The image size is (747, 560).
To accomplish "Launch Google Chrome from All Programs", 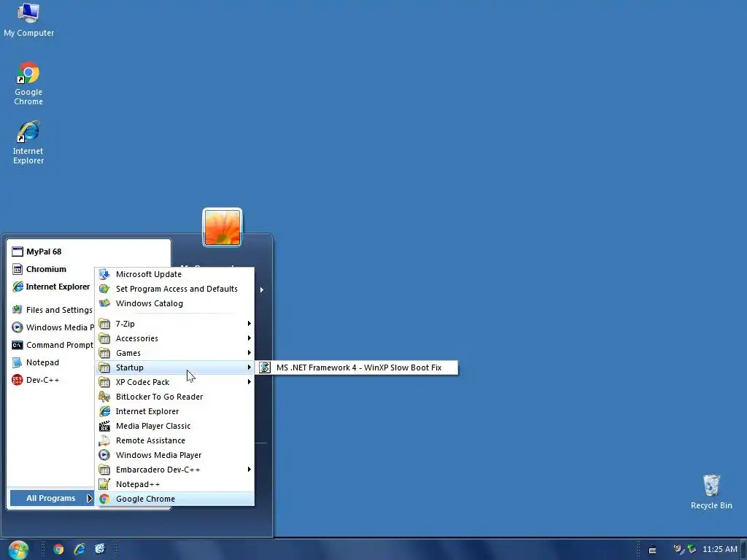I will pyautogui.click(x=176, y=499).
